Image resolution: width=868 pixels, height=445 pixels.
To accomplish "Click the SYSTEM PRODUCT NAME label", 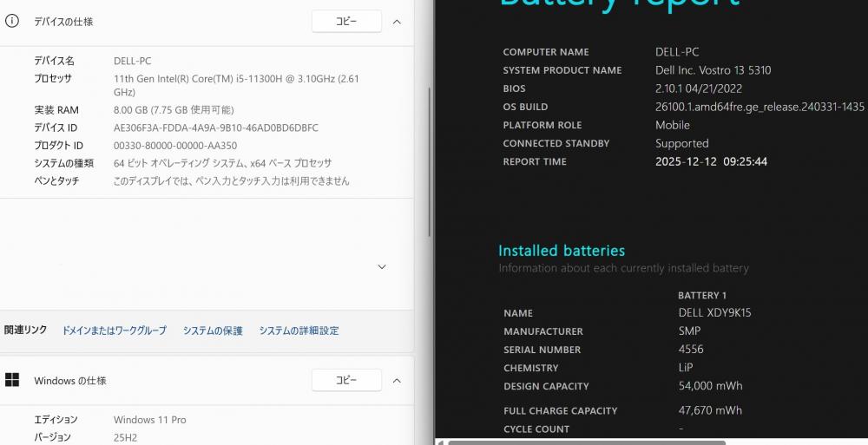I will point(562,70).
